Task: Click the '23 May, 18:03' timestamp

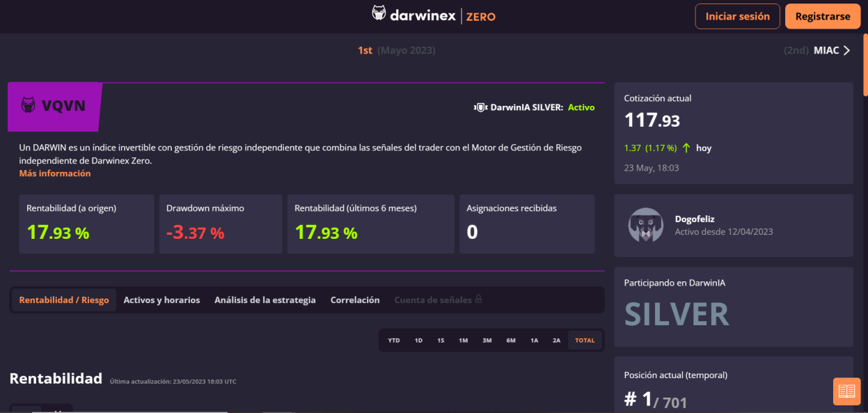Action: coord(652,168)
